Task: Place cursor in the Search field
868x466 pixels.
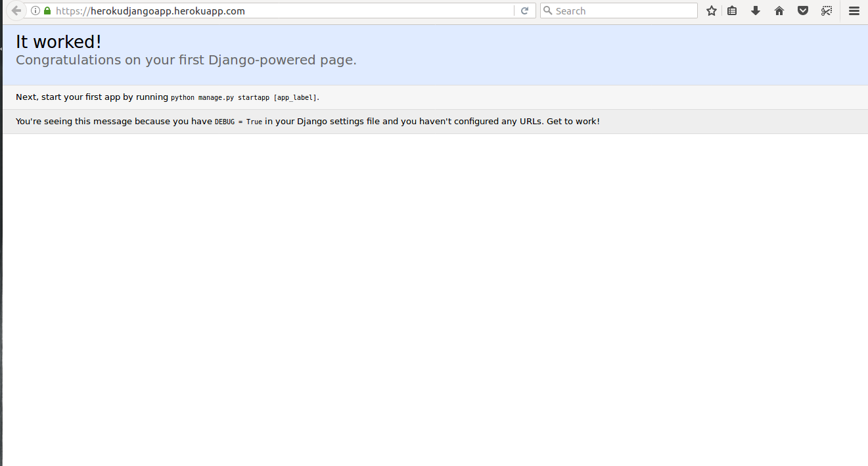Action: [x=618, y=11]
